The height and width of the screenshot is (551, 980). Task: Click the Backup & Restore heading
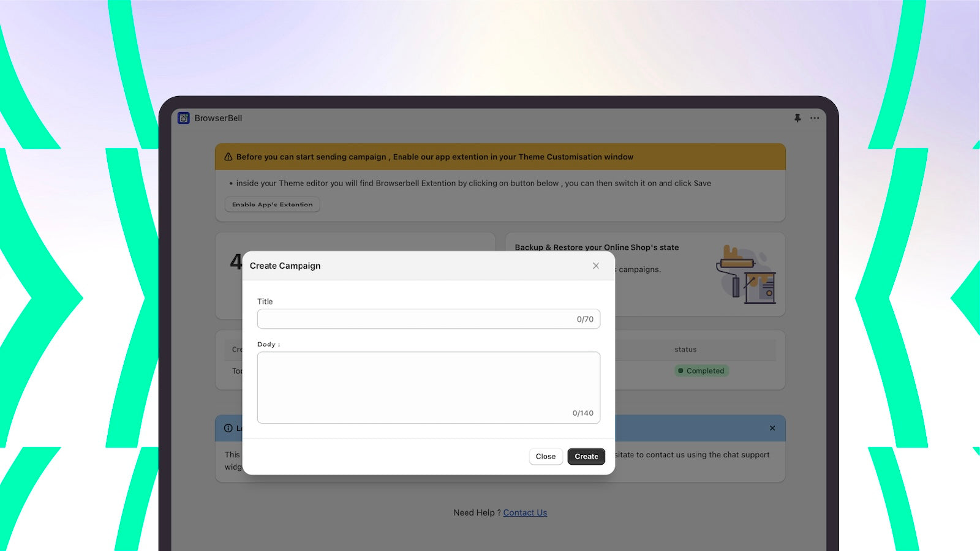pos(597,247)
